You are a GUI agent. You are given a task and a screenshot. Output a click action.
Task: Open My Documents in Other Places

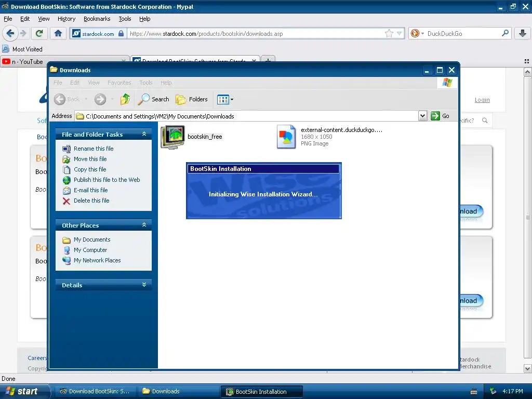[91, 240]
